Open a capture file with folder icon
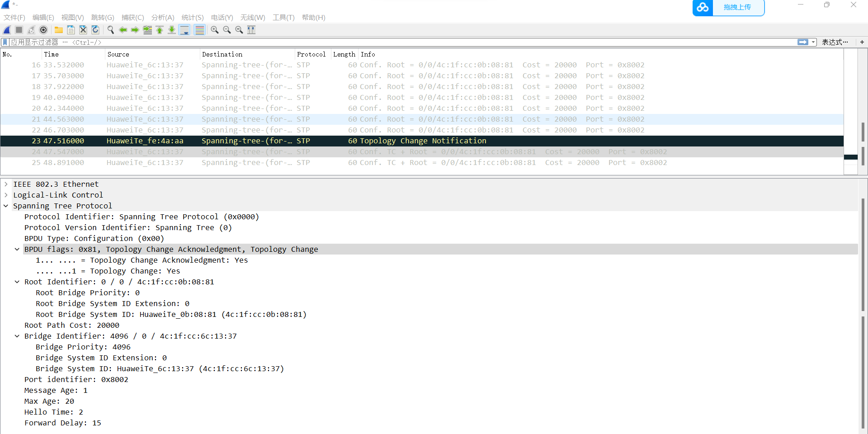 click(x=59, y=30)
